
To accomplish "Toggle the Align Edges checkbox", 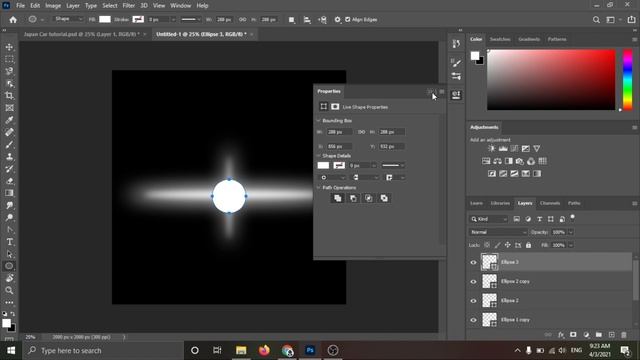I will 348,20.
